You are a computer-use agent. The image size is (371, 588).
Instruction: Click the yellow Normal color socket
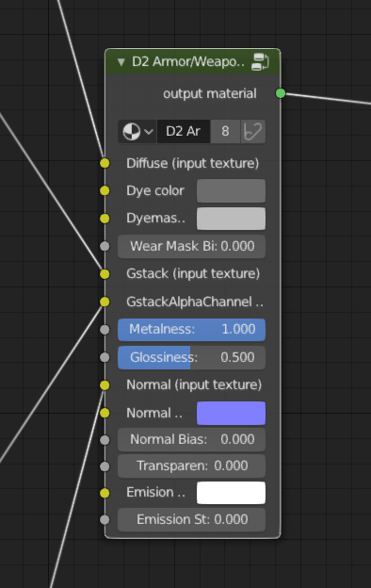tap(105, 413)
